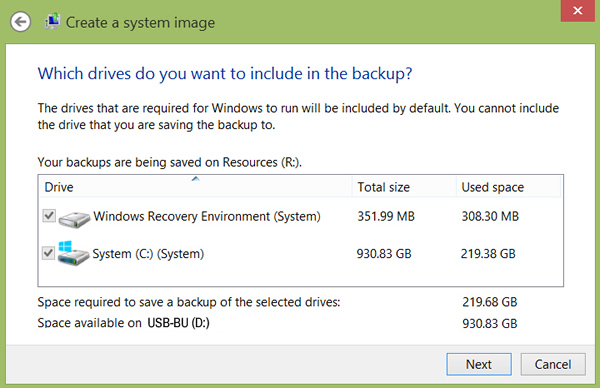Toggle the System (C:) checkbox
This screenshot has width=600, height=388.
[48, 253]
